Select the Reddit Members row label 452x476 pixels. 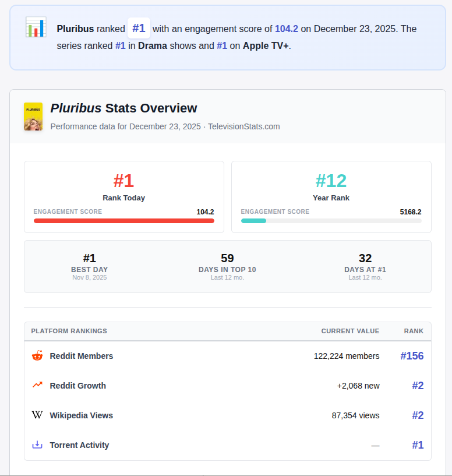[x=82, y=356]
